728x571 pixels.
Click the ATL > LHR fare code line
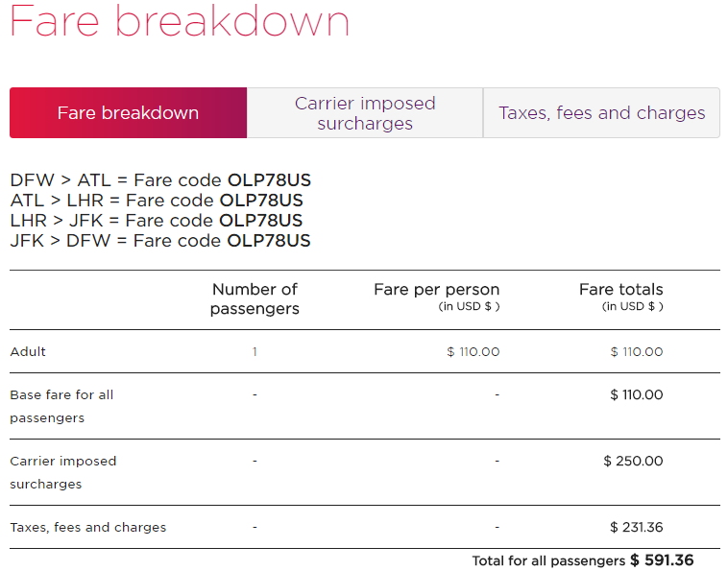tap(157, 201)
